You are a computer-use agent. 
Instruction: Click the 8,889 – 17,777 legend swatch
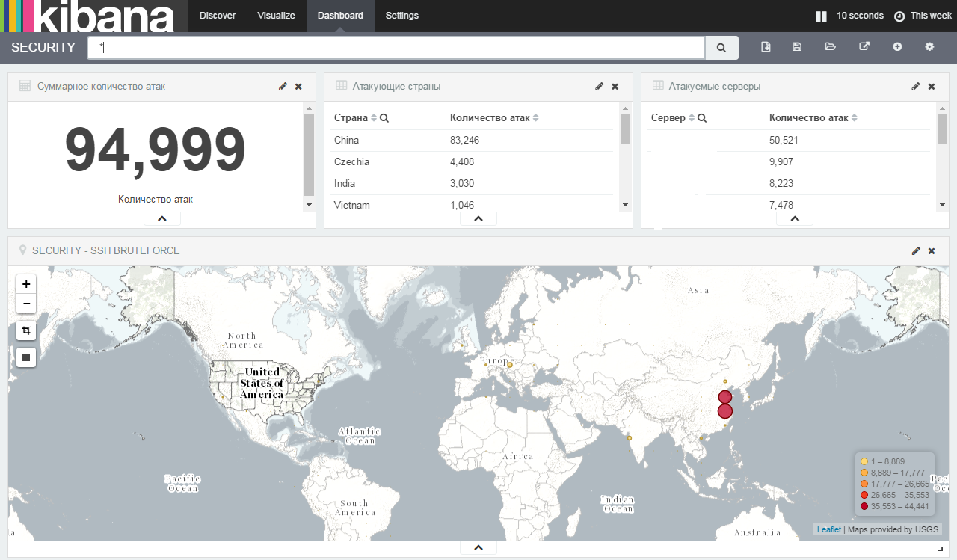coord(864,473)
